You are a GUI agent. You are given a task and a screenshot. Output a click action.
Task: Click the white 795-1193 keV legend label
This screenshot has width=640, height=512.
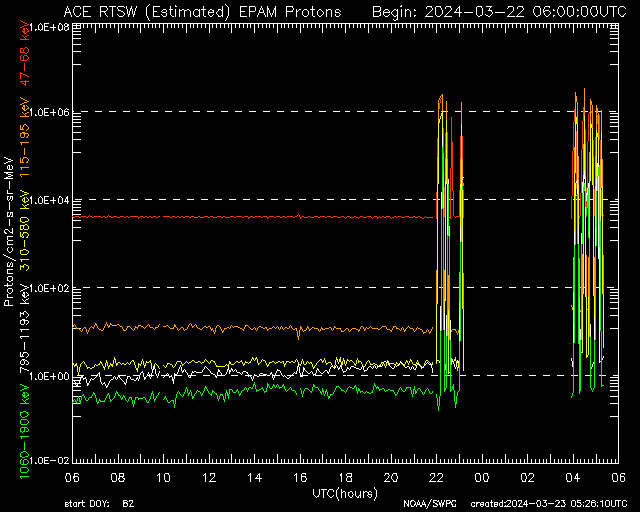tap(24, 328)
